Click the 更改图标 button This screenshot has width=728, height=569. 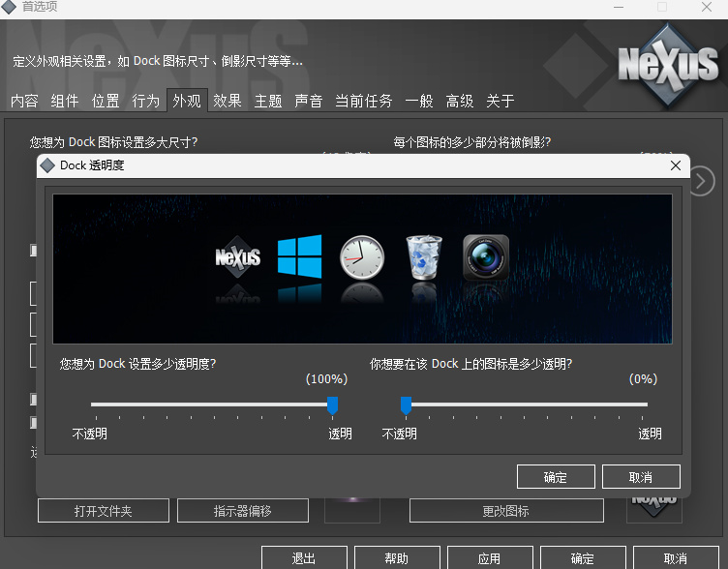click(x=506, y=511)
